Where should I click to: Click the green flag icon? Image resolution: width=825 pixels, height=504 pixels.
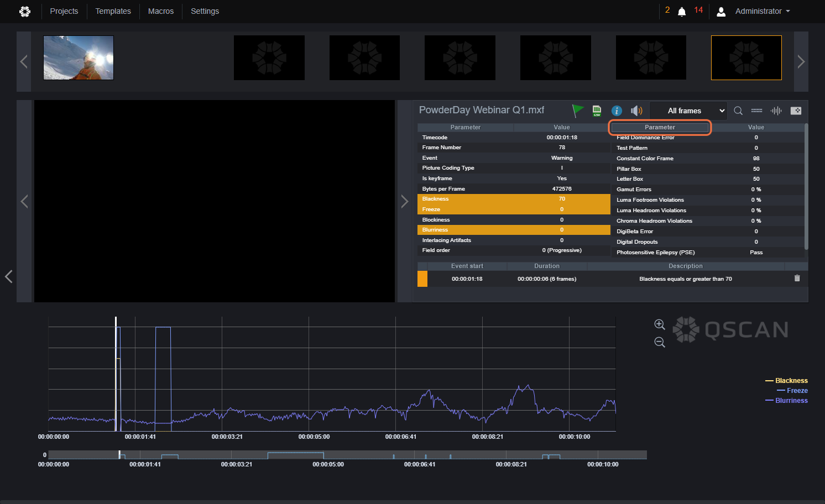pos(578,111)
